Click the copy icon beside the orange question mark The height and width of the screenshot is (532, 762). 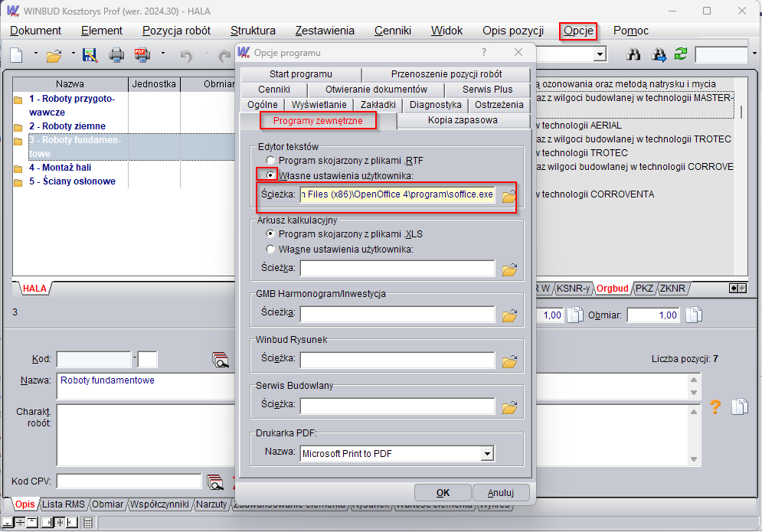[740, 406]
